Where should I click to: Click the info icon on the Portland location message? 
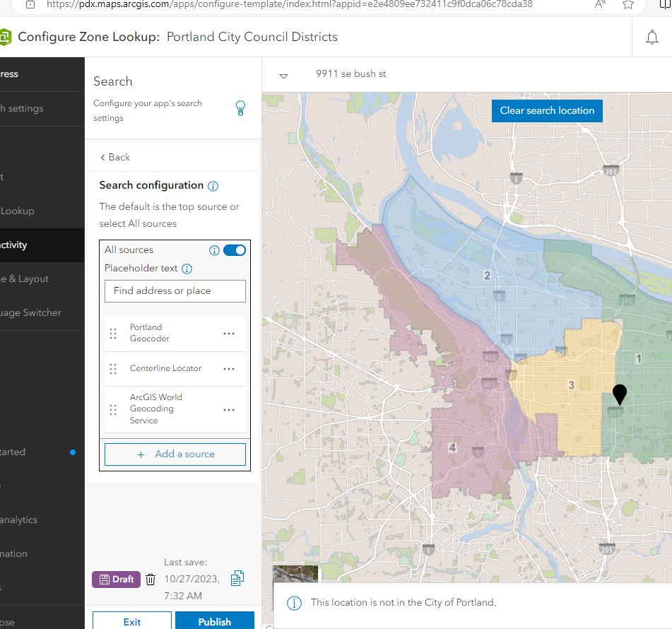point(293,601)
